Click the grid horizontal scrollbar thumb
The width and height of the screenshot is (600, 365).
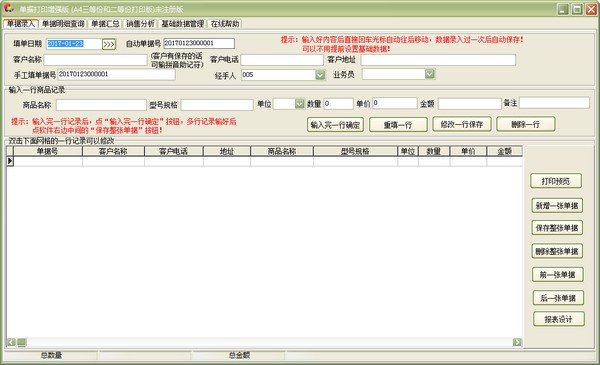point(21,342)
